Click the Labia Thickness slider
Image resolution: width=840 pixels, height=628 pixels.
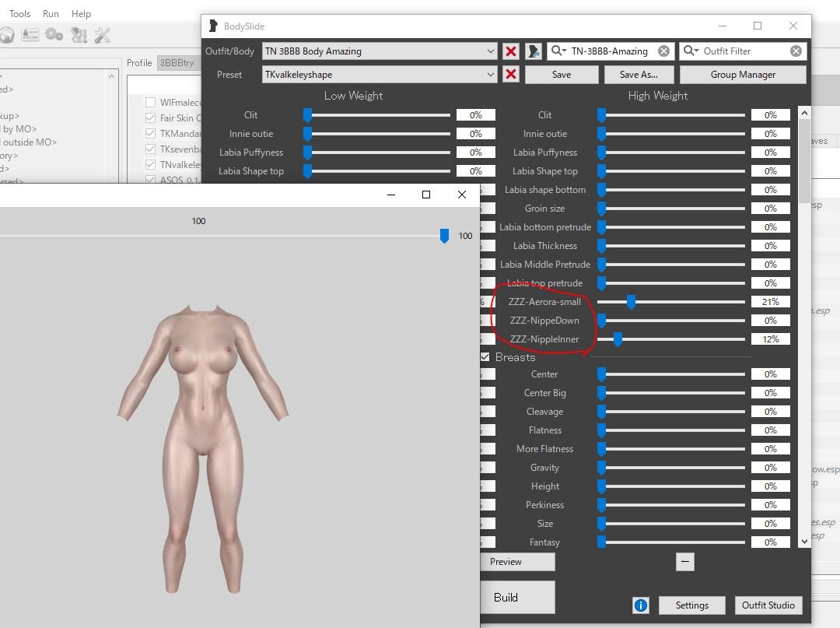coord(671,245)
